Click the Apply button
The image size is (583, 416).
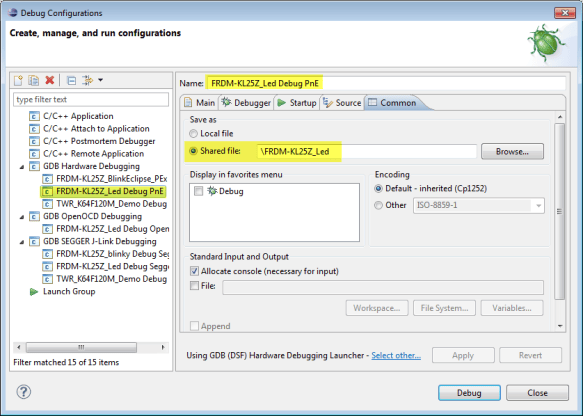pos(463,355)
